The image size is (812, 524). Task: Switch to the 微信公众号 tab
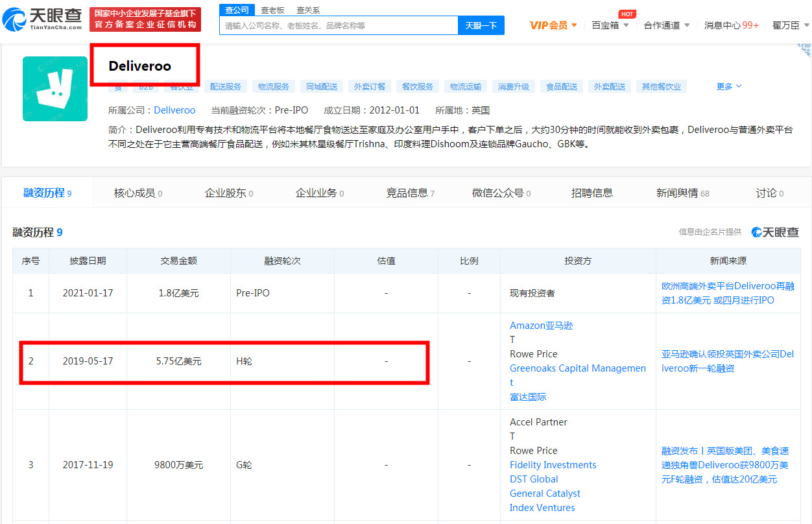(x=501, y=193)
